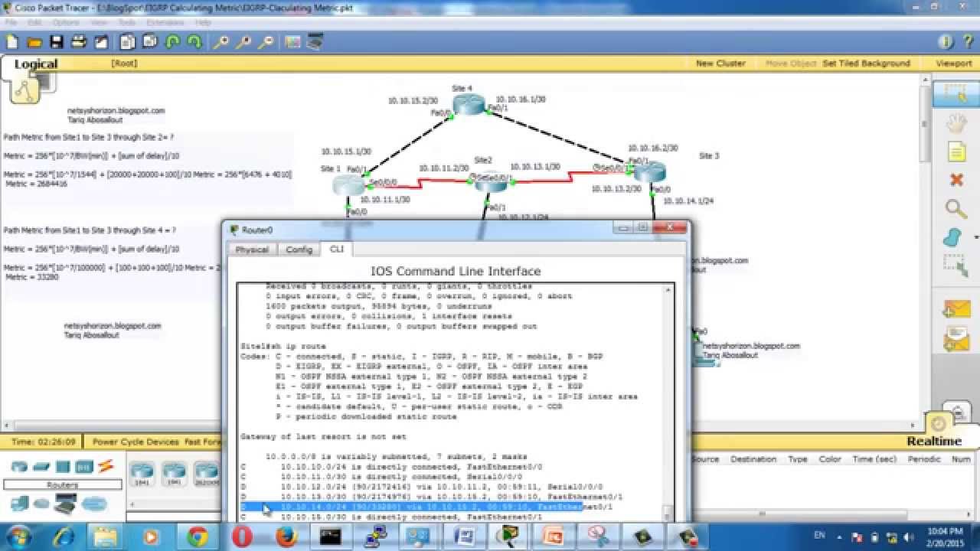The image size is (980, 551).
Task: Print the workspace
Action: click(78, 42)
